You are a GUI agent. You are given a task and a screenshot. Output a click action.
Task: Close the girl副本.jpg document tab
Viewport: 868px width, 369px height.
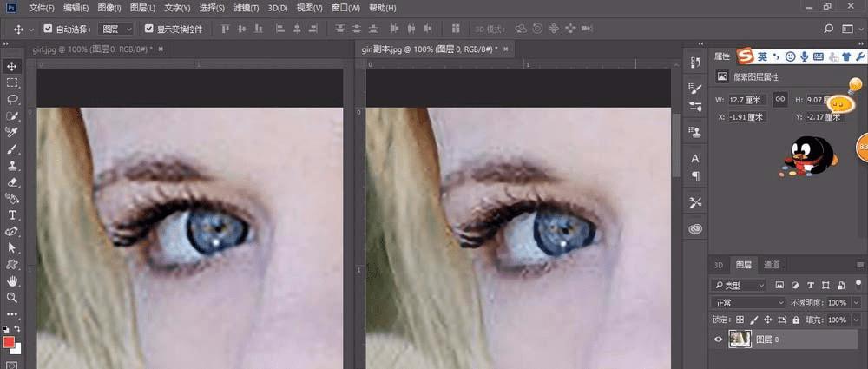pos(505,49)
